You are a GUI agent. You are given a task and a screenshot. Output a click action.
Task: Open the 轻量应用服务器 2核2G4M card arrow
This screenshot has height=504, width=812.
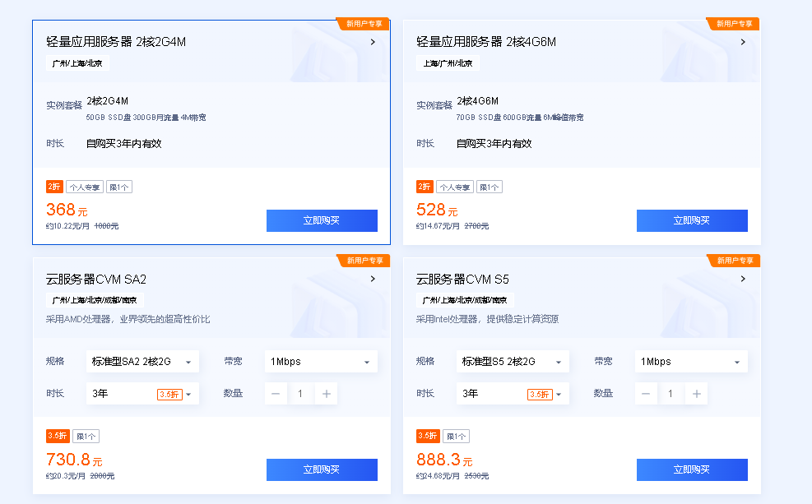tap(373, 42)
